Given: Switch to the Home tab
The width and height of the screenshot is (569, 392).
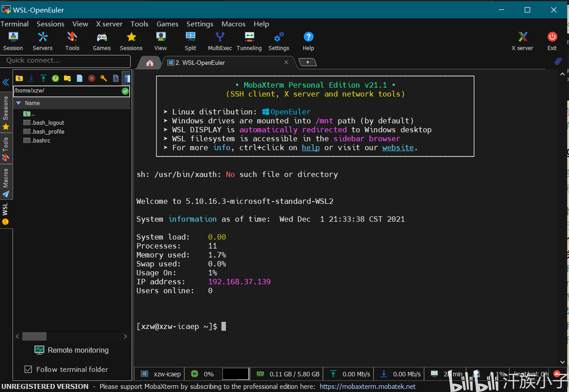Looking at the screenshot, I should (150, 62).
